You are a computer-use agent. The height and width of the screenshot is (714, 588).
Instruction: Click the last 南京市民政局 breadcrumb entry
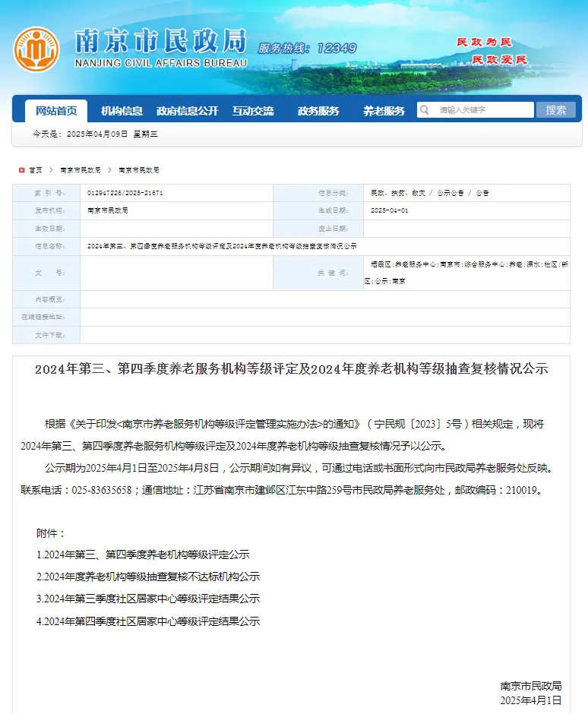coord(138,170)
